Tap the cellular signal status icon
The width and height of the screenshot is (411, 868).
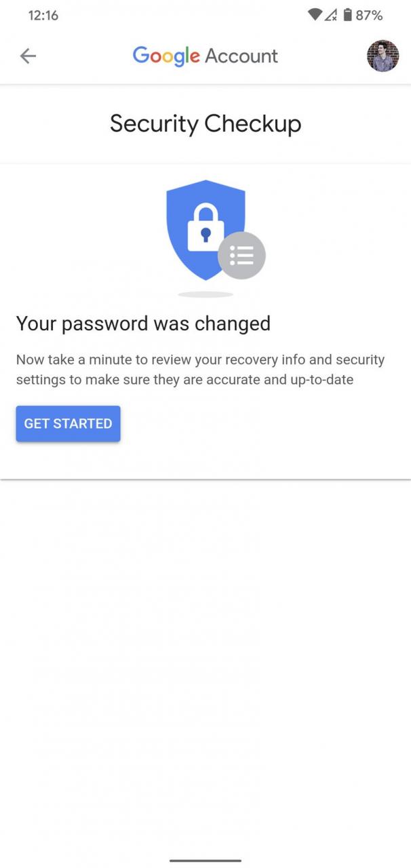pos(331,15)
